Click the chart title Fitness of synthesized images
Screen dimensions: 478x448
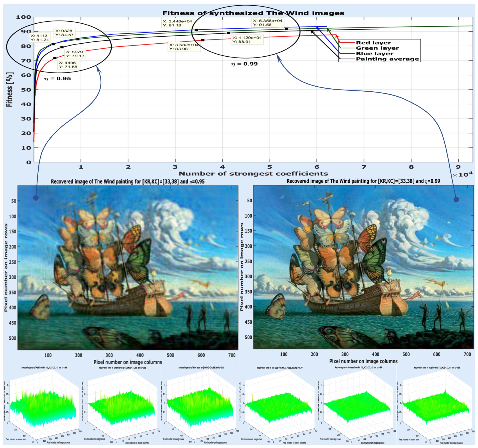(253, 13)
